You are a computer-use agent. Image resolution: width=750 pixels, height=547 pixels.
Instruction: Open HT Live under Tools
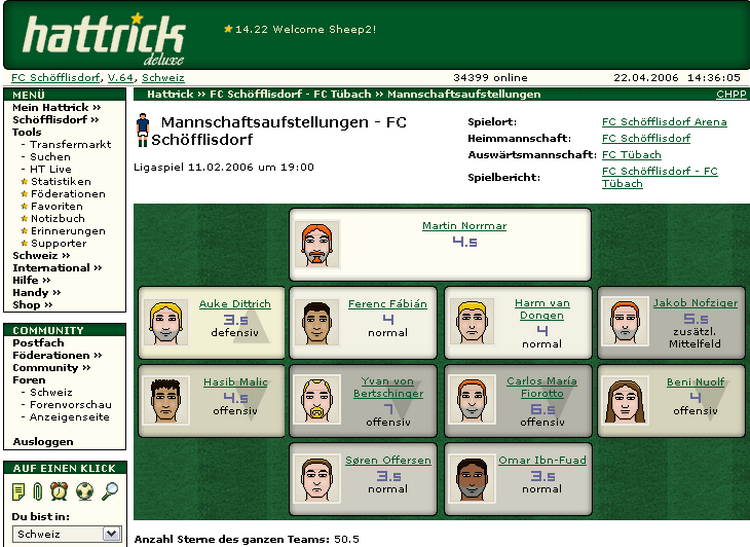[50, 169]
